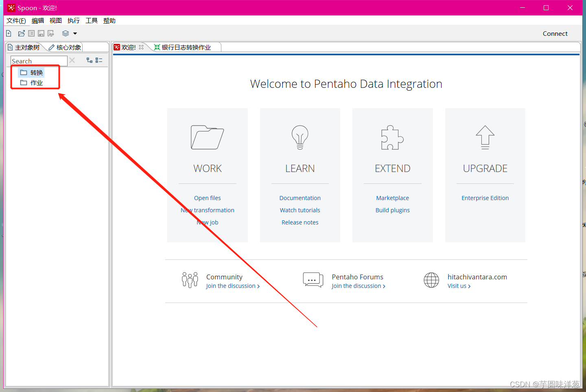Click the Search input field

point(39,61)
